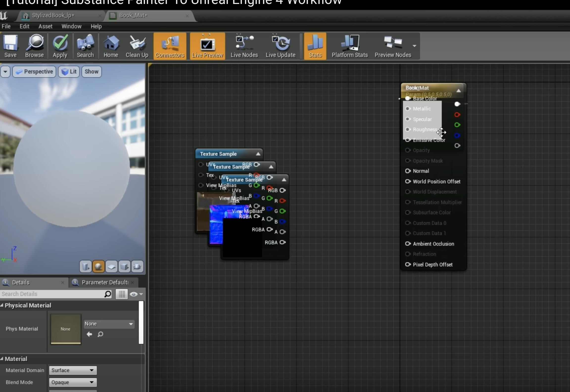Screen dimensions: 570x392
Task: Open the Blend Mode Opaque dropdown
Action: pos(73,382)
